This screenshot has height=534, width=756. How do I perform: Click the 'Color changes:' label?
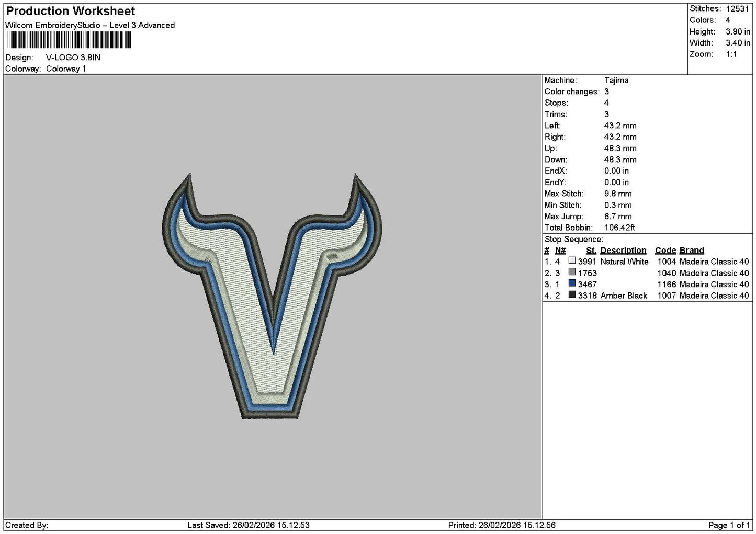click(x=572, y=92)
